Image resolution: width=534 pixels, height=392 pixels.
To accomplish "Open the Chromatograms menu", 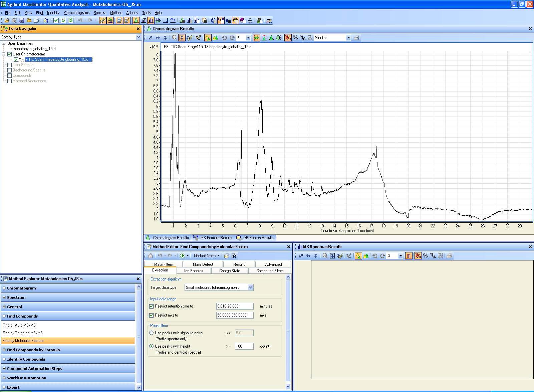I will (77, 13).
